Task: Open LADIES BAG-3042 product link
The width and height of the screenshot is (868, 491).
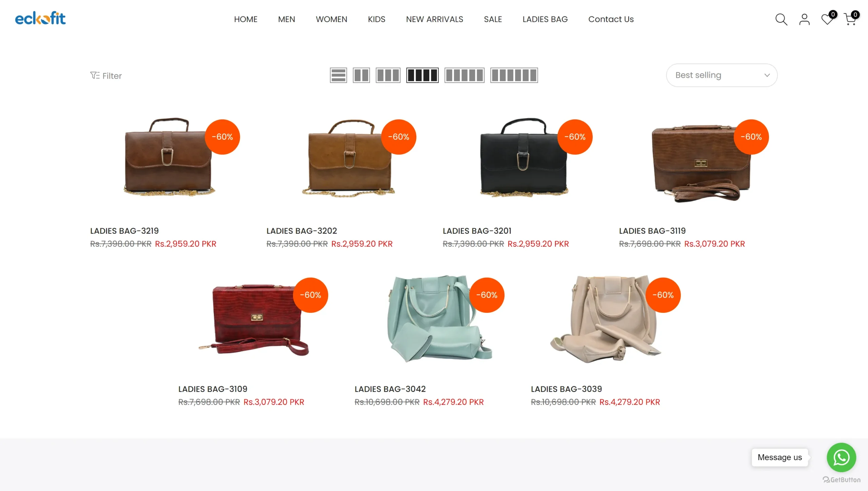Action: [390, 389]
